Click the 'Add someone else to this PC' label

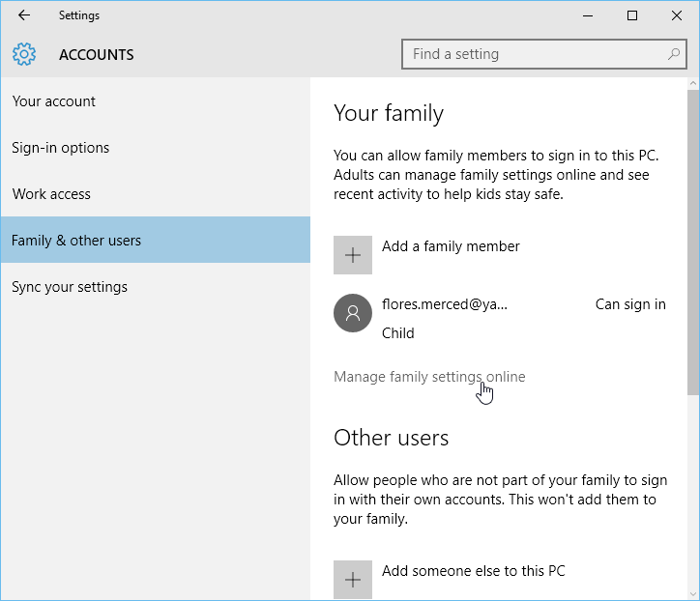(x=473, y=571)
